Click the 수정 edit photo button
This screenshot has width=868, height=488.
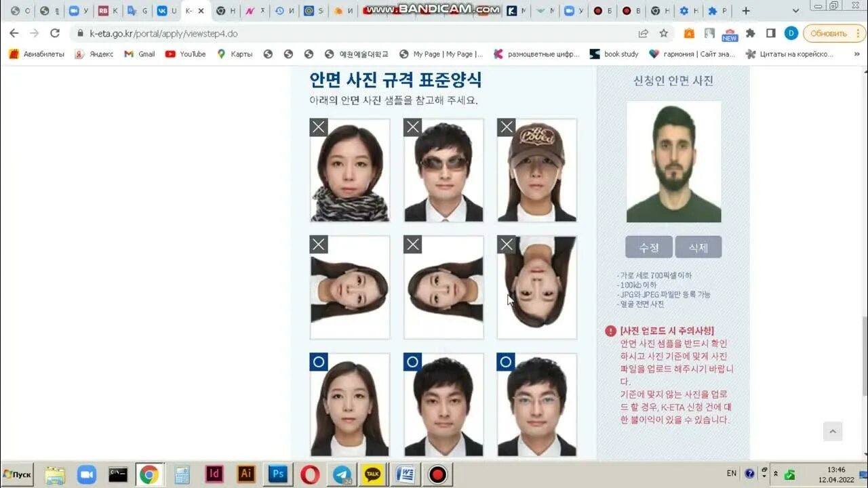coord(649,247)
